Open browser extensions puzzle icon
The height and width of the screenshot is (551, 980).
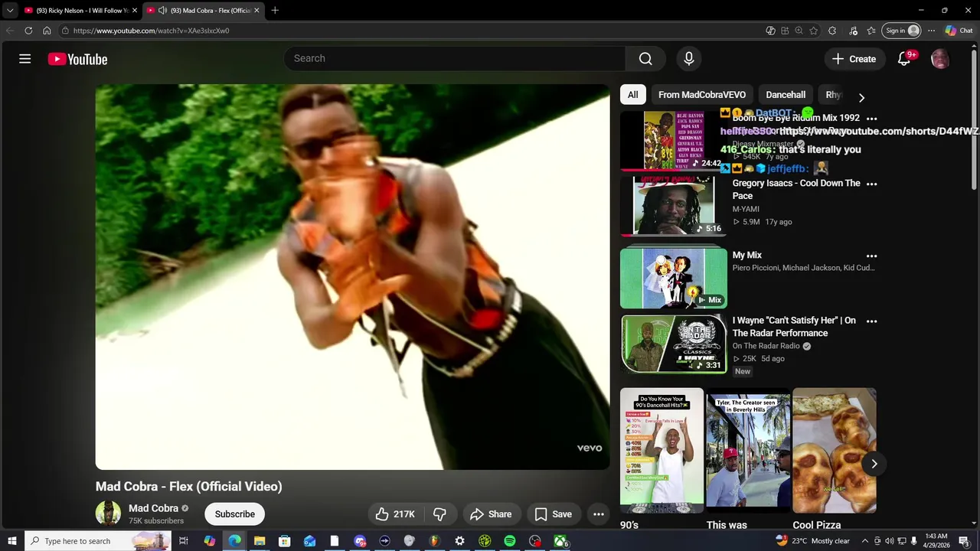[832, 31]
